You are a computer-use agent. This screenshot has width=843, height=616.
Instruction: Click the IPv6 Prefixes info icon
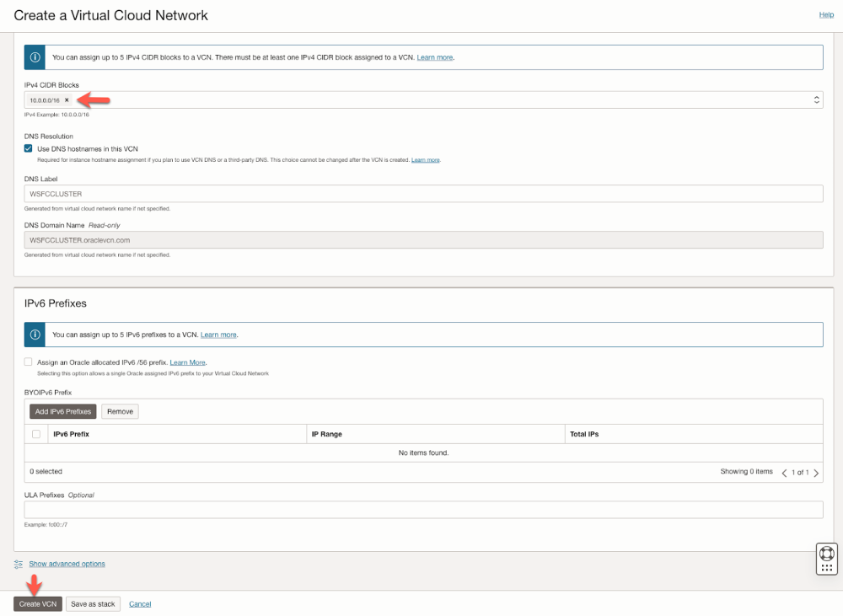tap(35, 335)
